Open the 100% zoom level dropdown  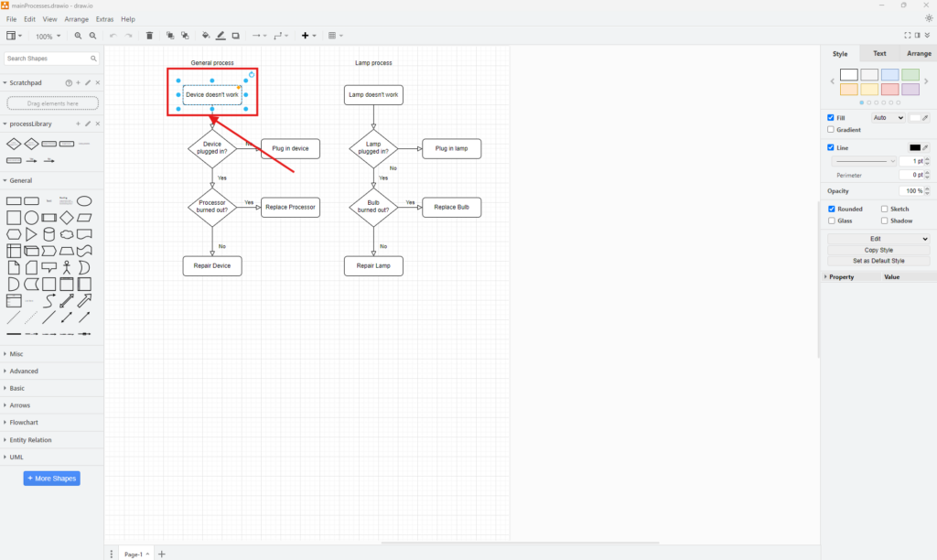[48, 36]
